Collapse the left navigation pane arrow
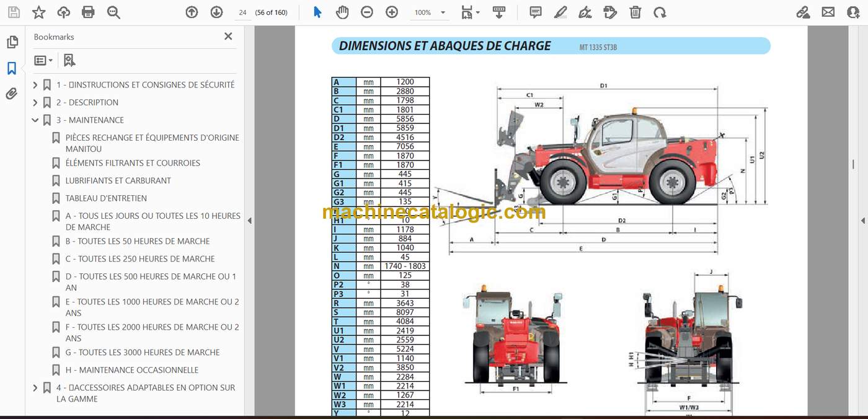The width and height of the screenshot is (868, 419). [250, 221]
